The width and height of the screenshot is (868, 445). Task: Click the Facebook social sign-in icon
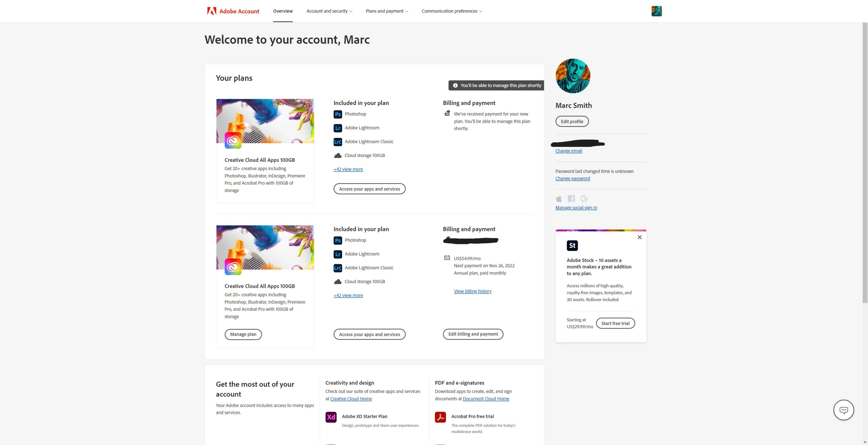pos(572,199)
